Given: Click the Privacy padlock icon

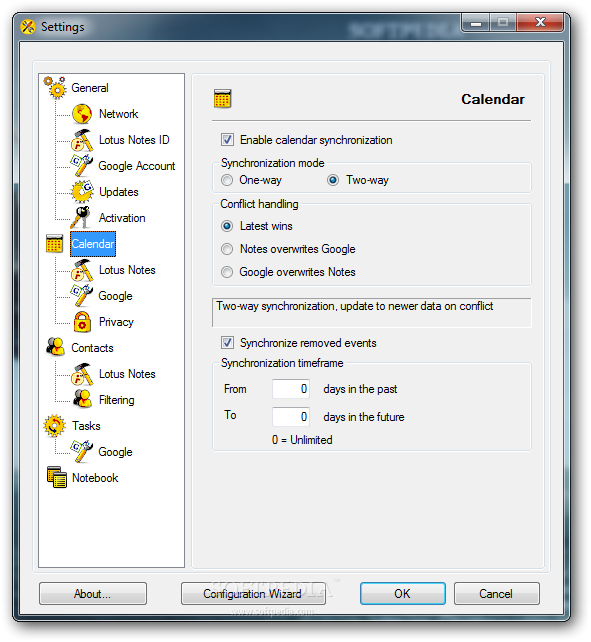Looking at the screenshot, I should [82, 322].
